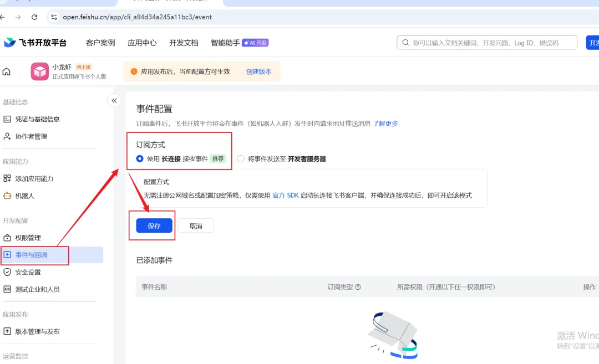The height and width of the screenshot is (364, 599).
Task: Click the 小龙虾 app cube icon
Action: pos(40,71)
